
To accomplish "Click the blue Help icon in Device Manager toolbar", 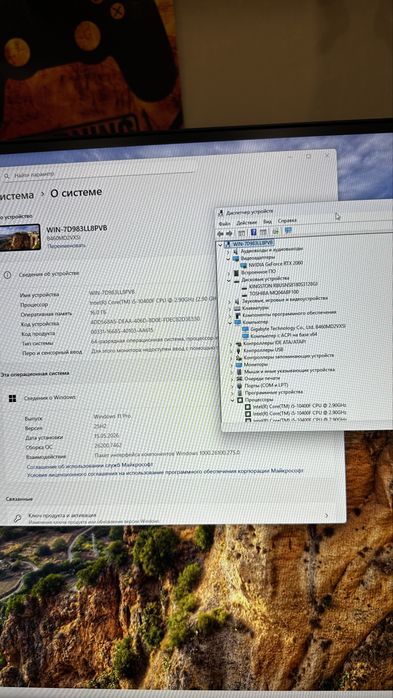I will (253, 232).
